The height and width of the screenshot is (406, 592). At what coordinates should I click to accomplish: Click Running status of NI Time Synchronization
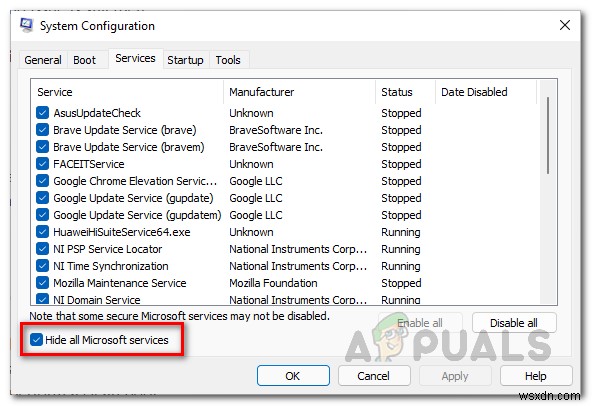(x=401, y=266)
